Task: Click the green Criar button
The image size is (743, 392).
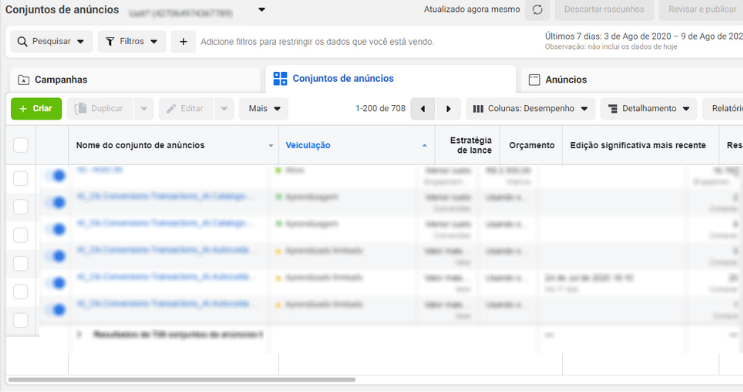Action: (x=36, y=109)
